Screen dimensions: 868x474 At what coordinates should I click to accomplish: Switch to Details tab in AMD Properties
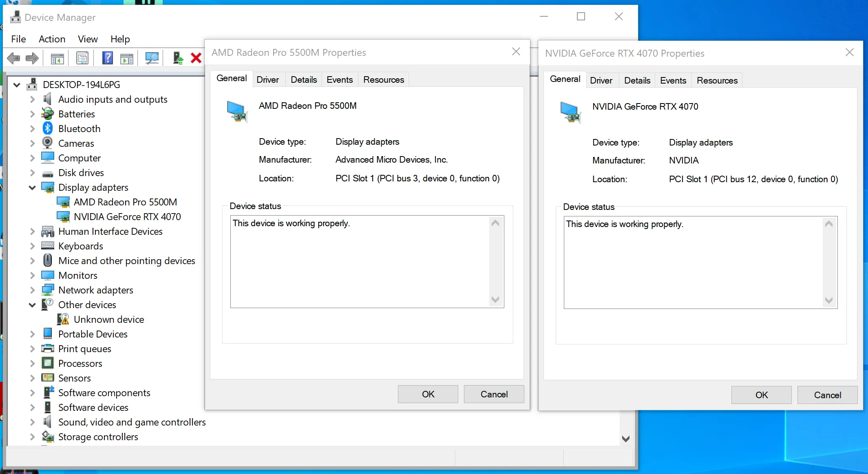point(304,80)
